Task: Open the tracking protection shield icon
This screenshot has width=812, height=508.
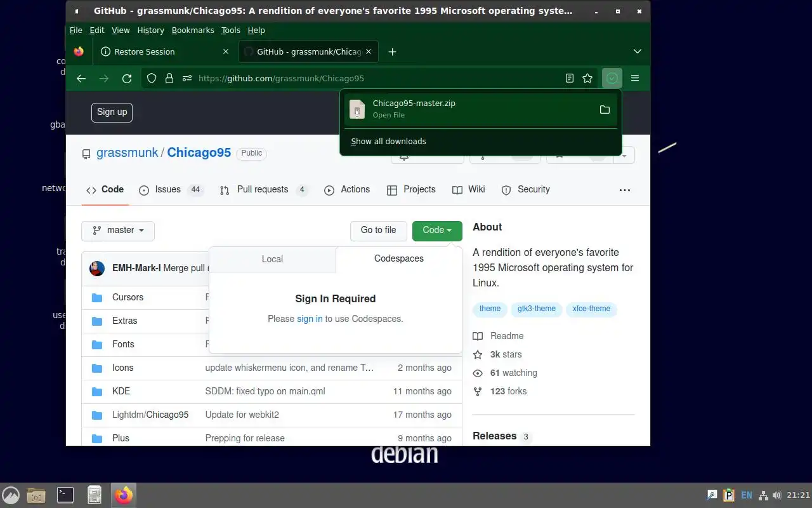Action: pyautogui.click(x=151, y=78)
